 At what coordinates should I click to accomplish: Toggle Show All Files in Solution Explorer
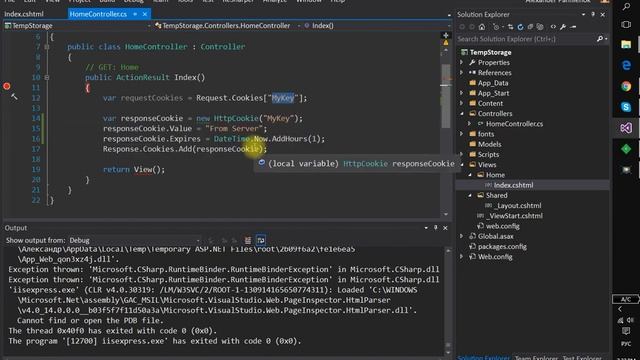[x=540, y=27]
